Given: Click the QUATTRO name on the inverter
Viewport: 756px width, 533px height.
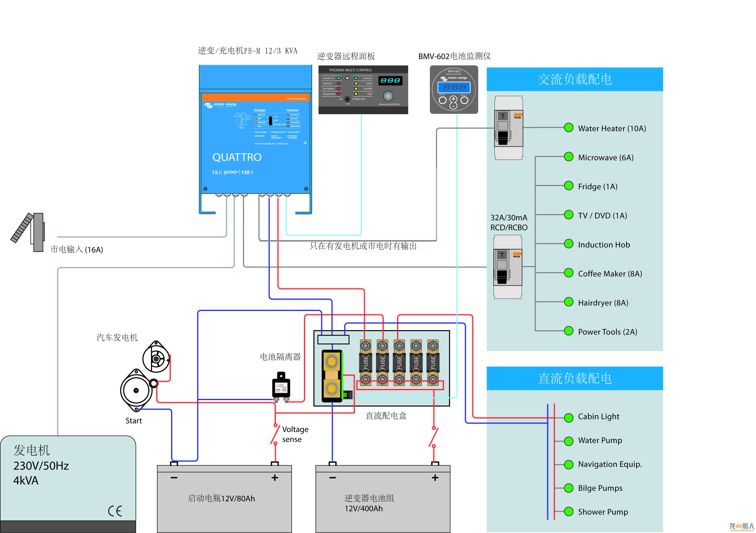Looking at the screenshot, I should (237, 157).
